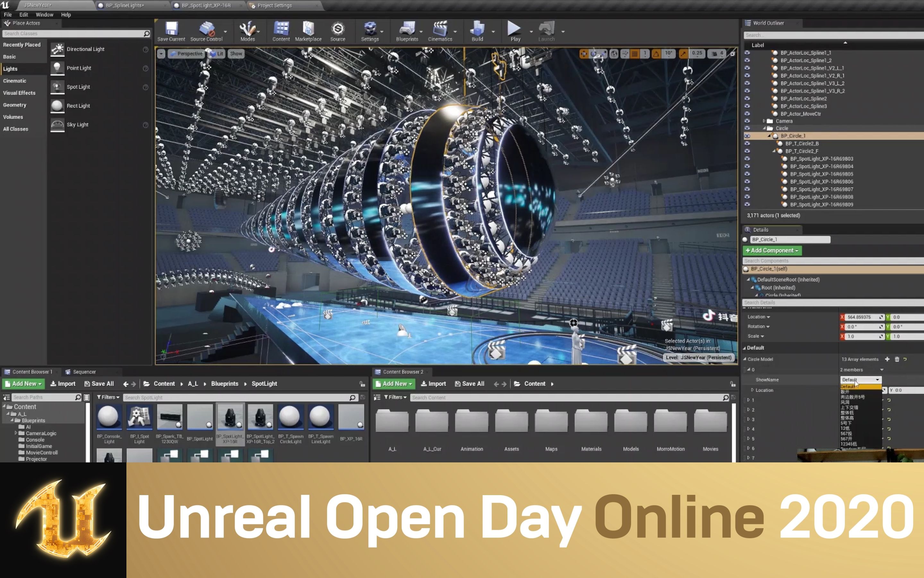Screen dimensions: 924x578
Task: Toggle visibility of BP_Circle_1 in outliner
Action: click(747, 136)
